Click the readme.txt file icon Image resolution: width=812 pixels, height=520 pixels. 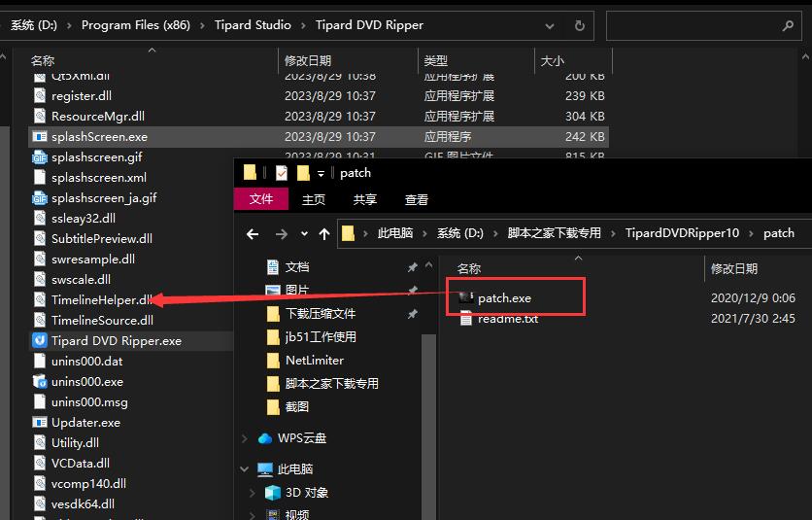(x=466, y=319)
